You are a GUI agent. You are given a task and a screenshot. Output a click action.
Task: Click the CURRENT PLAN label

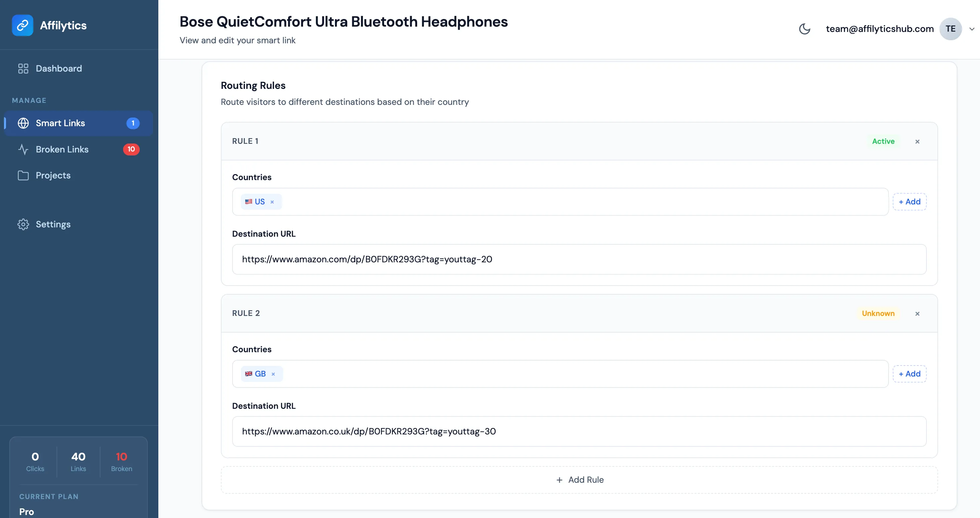coord(49,497)
